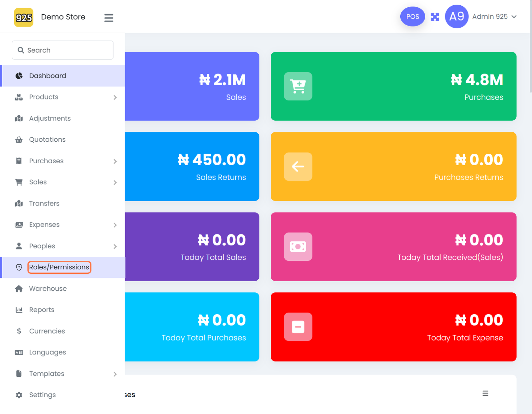Image resolution: width=532 pixels, height=414 pixels.
Task: Open the chart options menu icon
Action: click(x=485, y=393)
